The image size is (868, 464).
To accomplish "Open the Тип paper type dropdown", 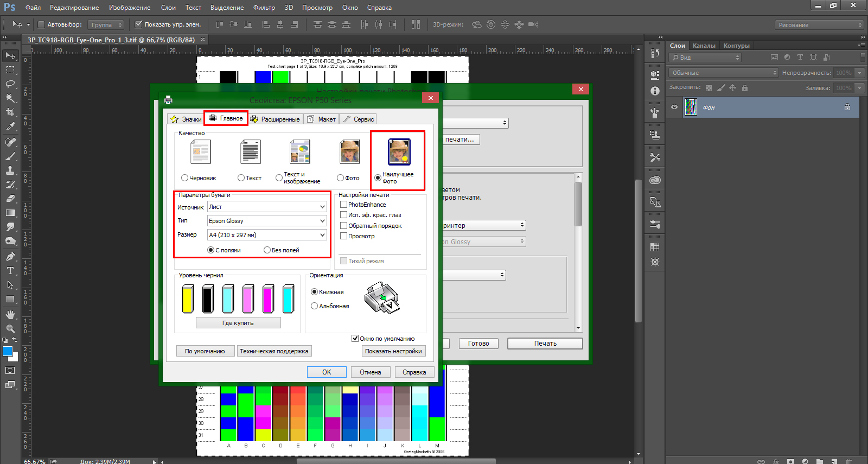I will [267, 221].
